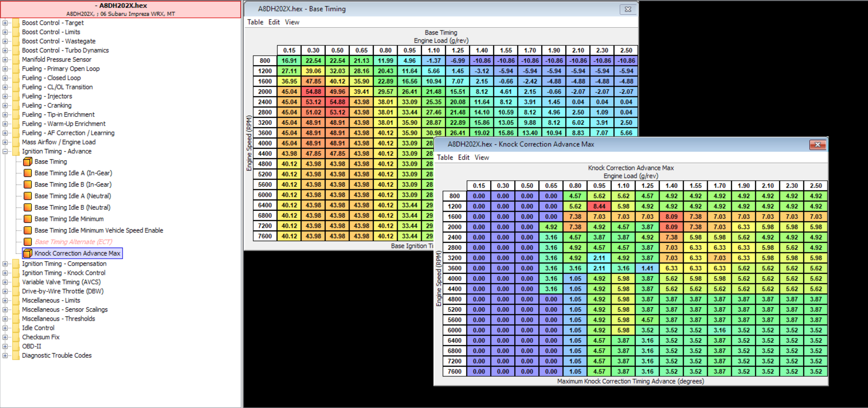Expand Drive-by-Wire Throttle (DBW) category
This screenshot has height=408, width=868.
tap(5, 291)
